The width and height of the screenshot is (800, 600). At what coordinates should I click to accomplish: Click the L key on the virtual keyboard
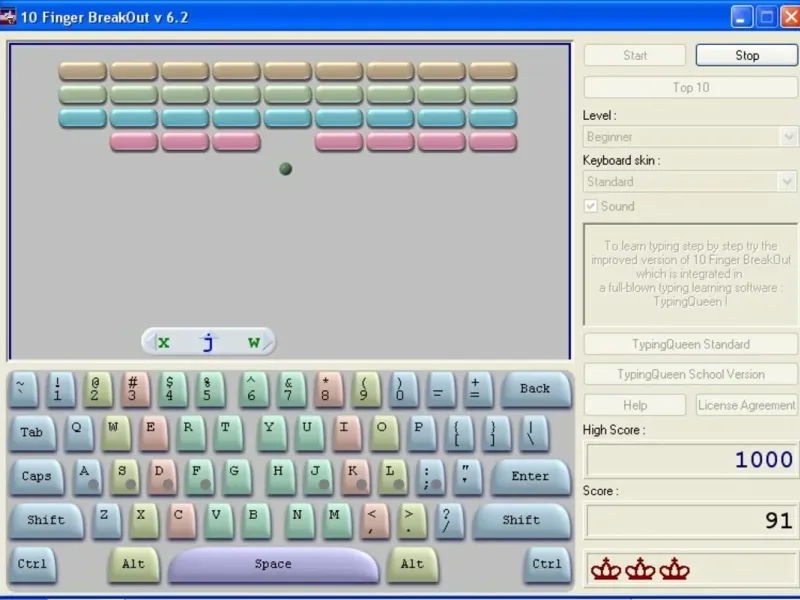click(392, 478)
